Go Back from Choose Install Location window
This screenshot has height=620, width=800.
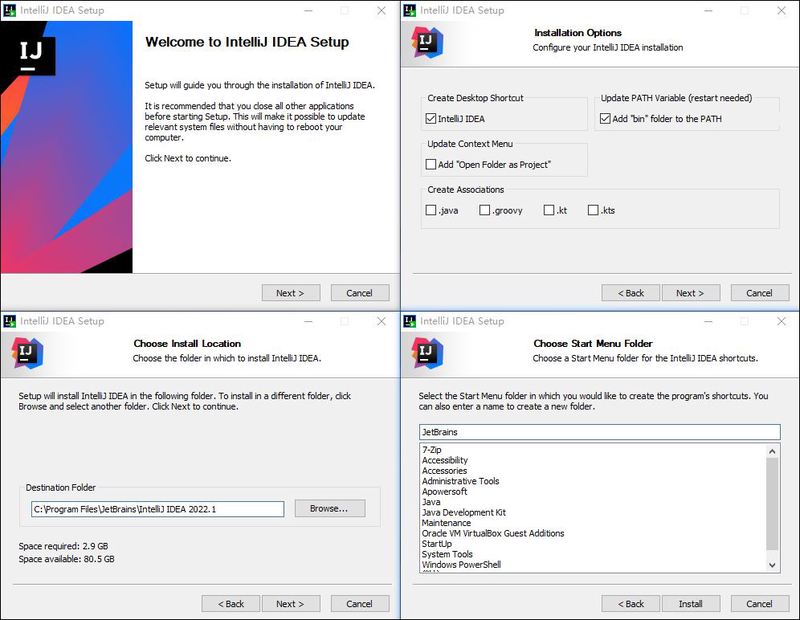[231, 604]
